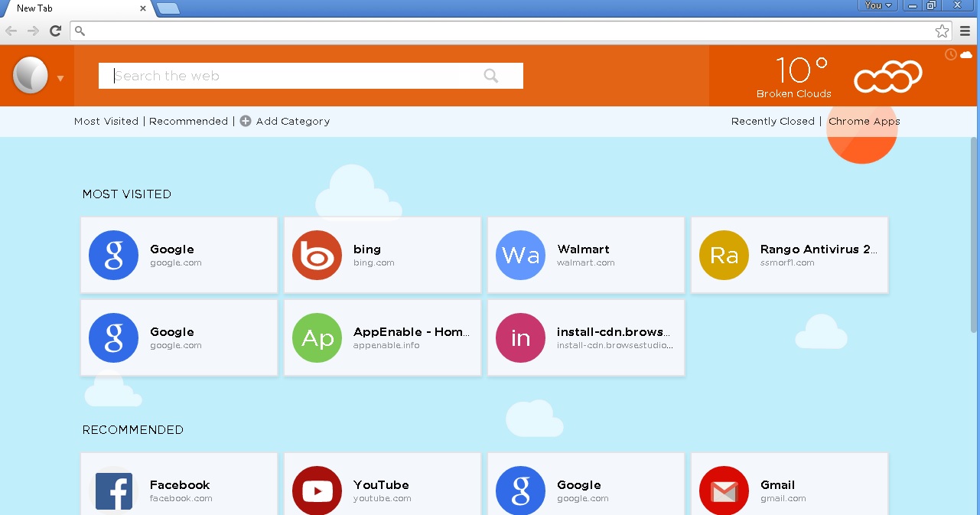The image size is (980, 515).
Task: Reload the page with refresh icon
Action: [55, 31]
